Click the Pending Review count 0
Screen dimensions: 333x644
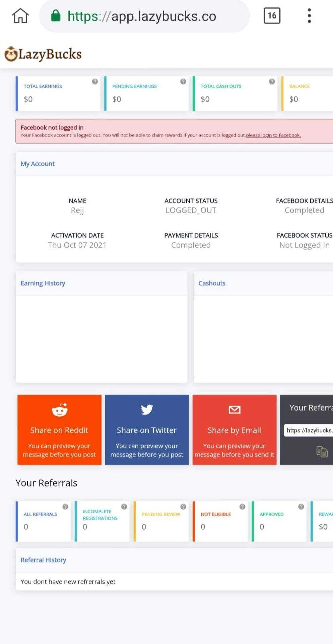tap(144, 527)
